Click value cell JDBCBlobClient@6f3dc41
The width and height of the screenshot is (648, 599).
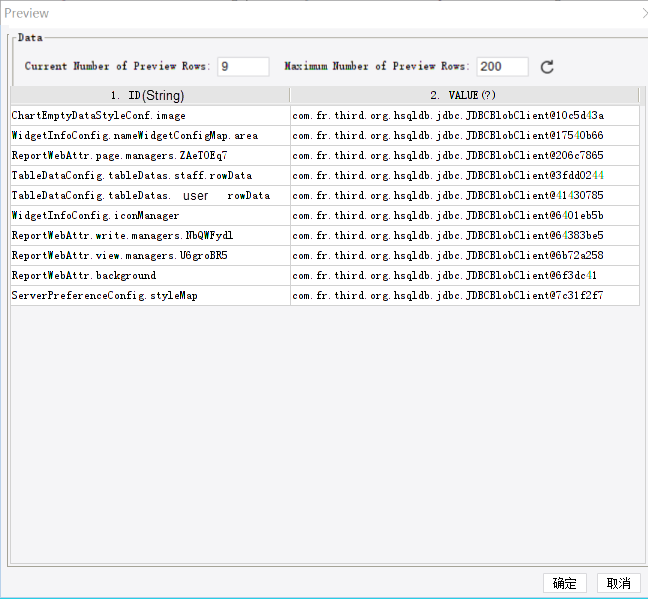point(465,275)
